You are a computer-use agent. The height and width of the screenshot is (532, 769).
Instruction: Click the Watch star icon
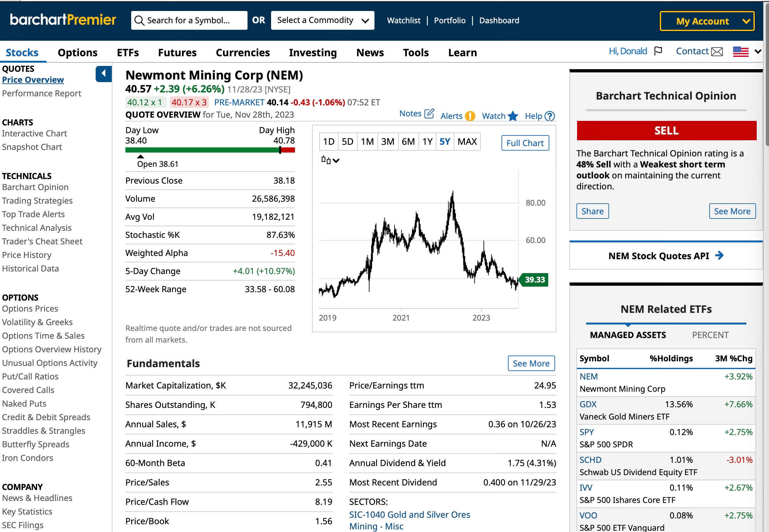click(x=513, y=116)
